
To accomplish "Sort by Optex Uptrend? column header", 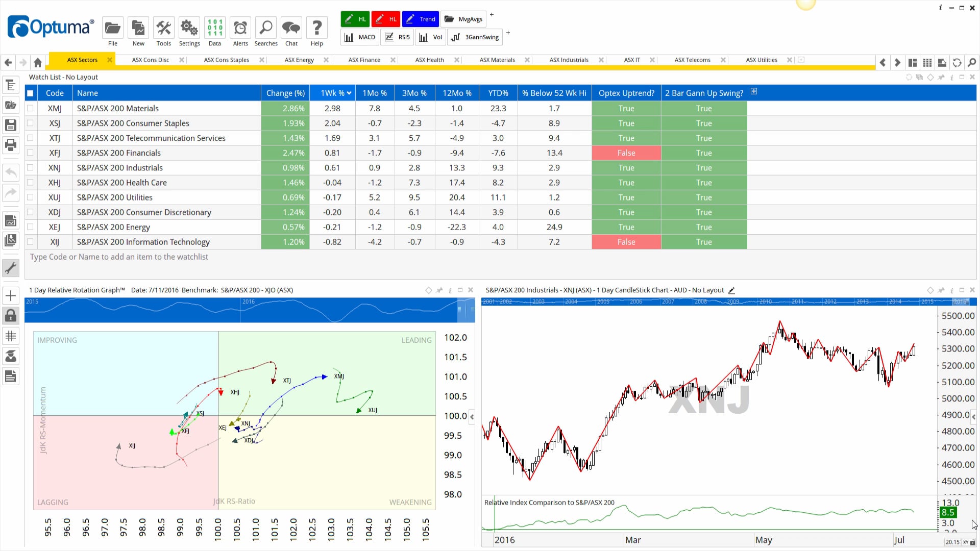I will point(626,93).
